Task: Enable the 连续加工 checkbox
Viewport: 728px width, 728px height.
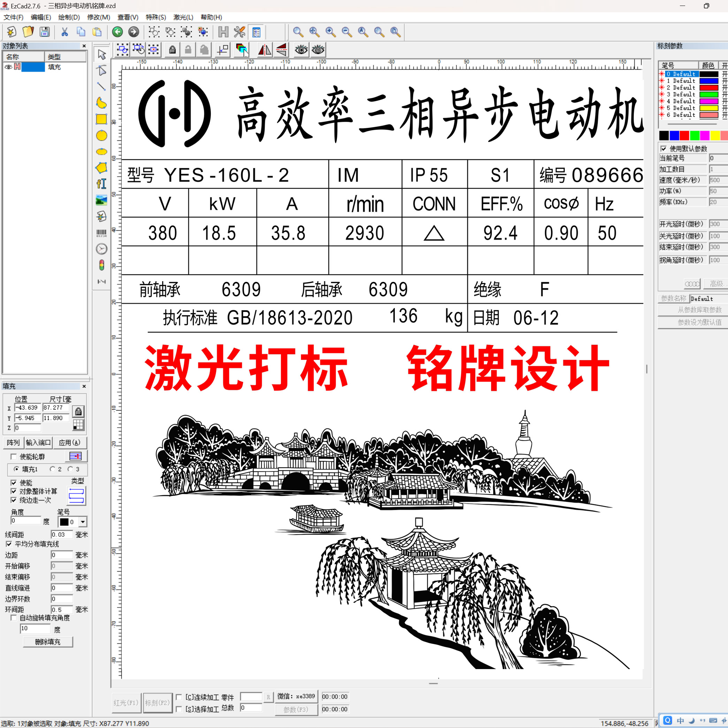Action: (179, 697)
